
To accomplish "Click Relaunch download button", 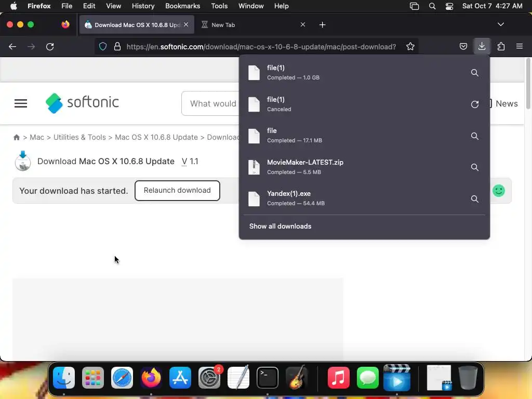I will [177, 190].
